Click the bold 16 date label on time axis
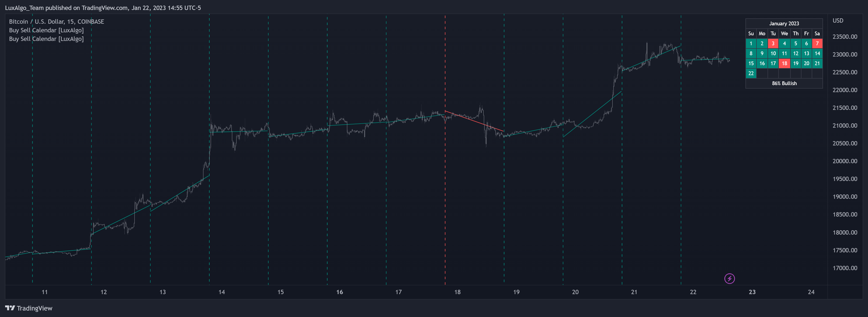Screen dimensions: 868x317 click(x=339, y=292)
